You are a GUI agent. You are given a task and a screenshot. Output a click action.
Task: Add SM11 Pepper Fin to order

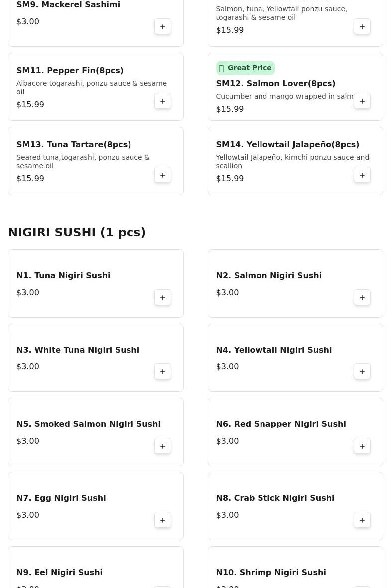[163, 101]
